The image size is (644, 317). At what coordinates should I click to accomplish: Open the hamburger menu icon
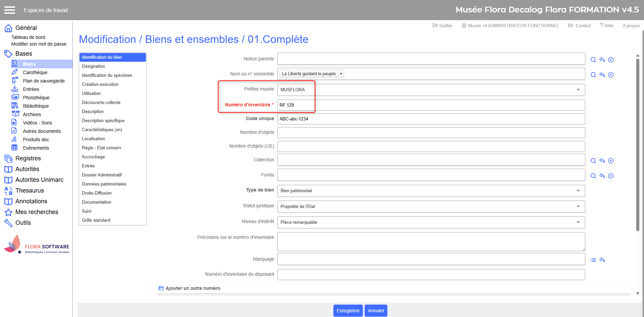point(10,10)
